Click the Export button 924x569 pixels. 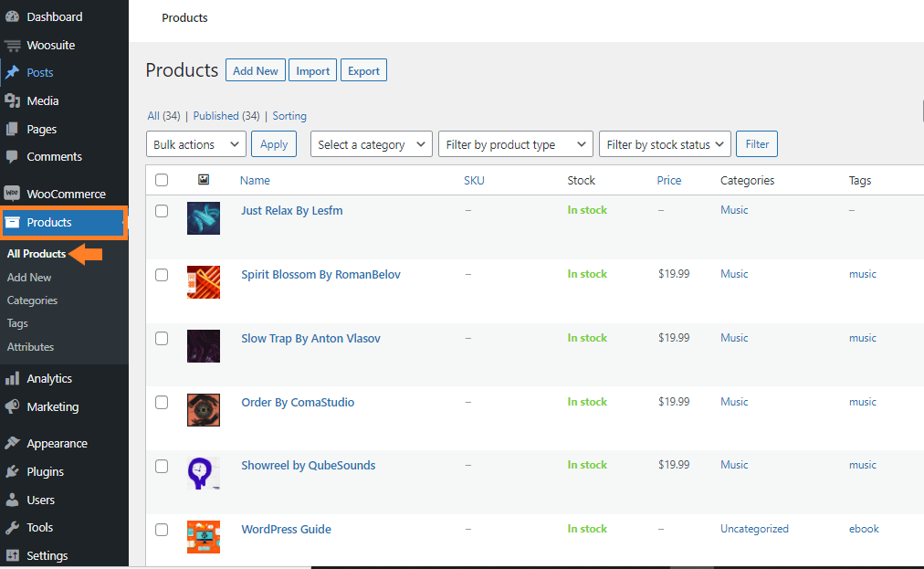point(363,70)
